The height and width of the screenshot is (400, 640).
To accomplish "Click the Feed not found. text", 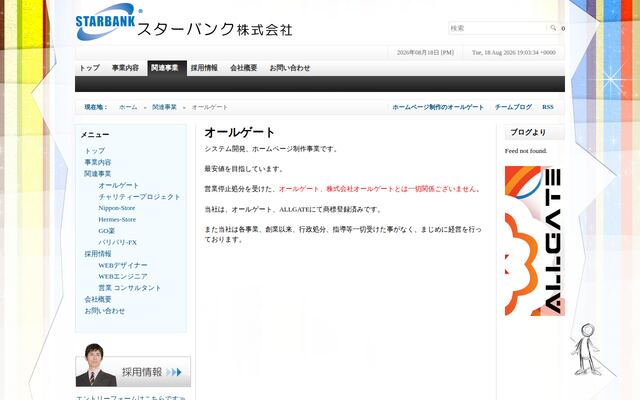I will click(526, 151).
